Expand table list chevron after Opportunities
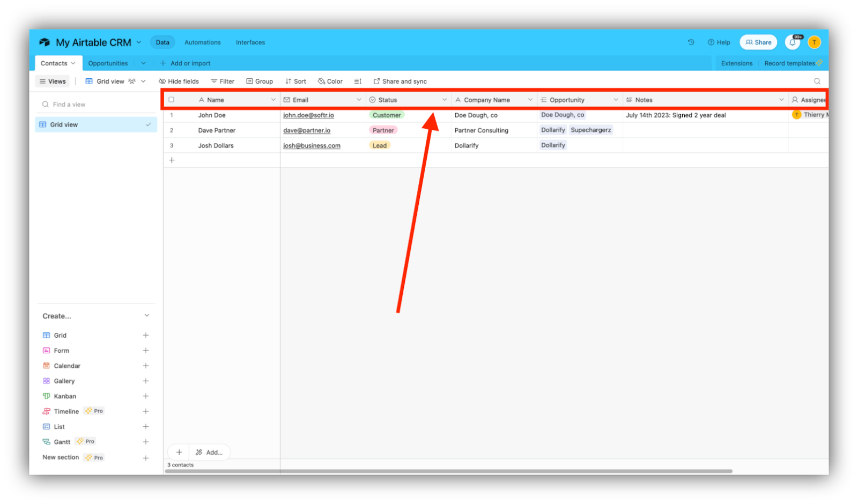The image size is (858, 504). tap(143, 63)
